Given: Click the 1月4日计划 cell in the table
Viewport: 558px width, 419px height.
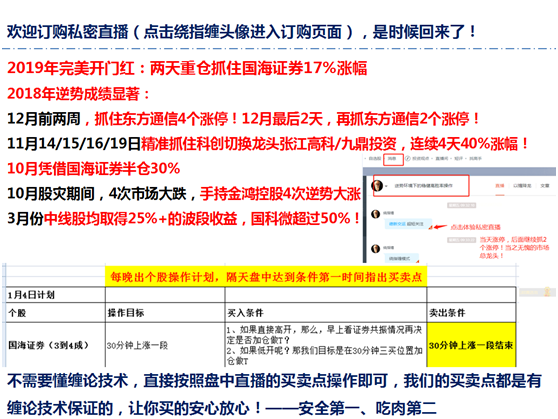Looking at the screenshot, I should 56,295.
